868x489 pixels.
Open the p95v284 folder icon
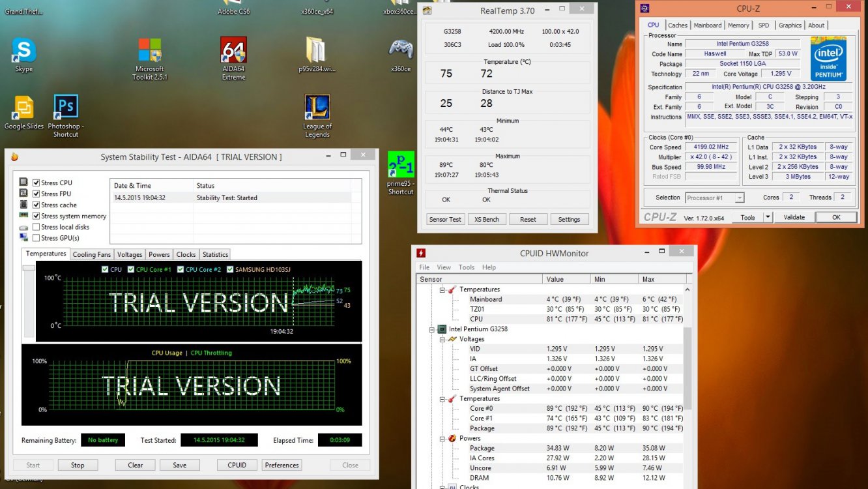click(317, 50)
